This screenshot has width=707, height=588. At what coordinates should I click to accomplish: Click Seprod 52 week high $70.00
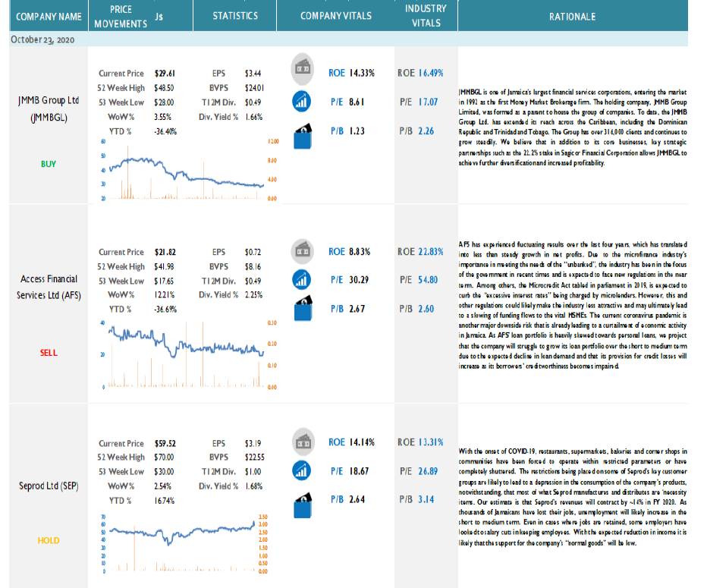[164, 458]
